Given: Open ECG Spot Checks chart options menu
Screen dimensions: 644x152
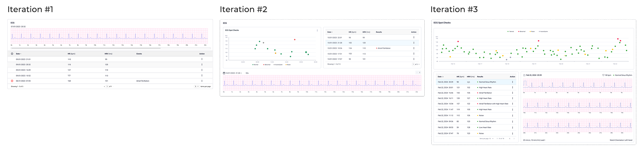Looking at the screenshot, I should 317,30.
